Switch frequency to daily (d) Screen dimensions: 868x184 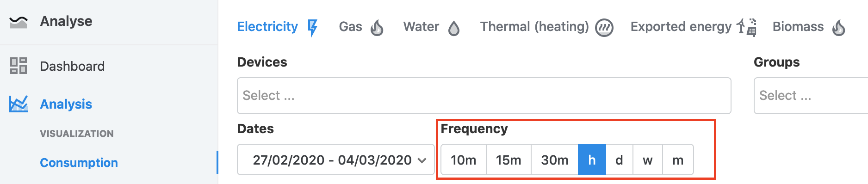[x=619, y=160]
